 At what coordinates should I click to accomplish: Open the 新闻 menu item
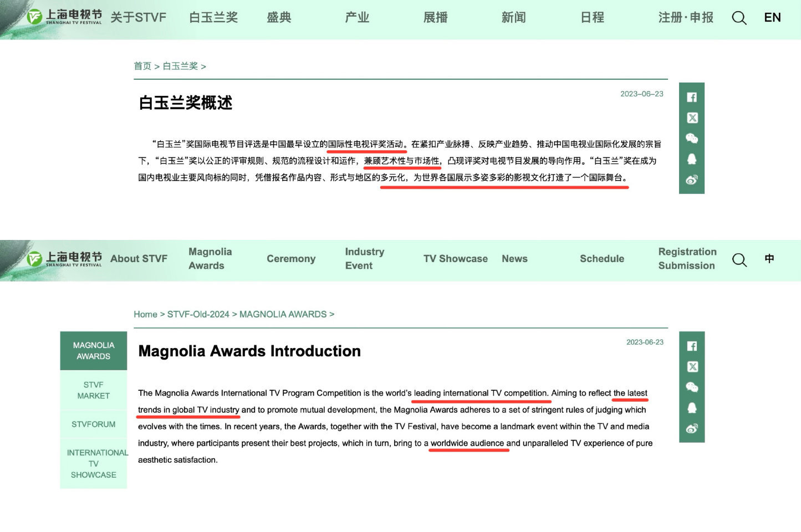point(514,18)
